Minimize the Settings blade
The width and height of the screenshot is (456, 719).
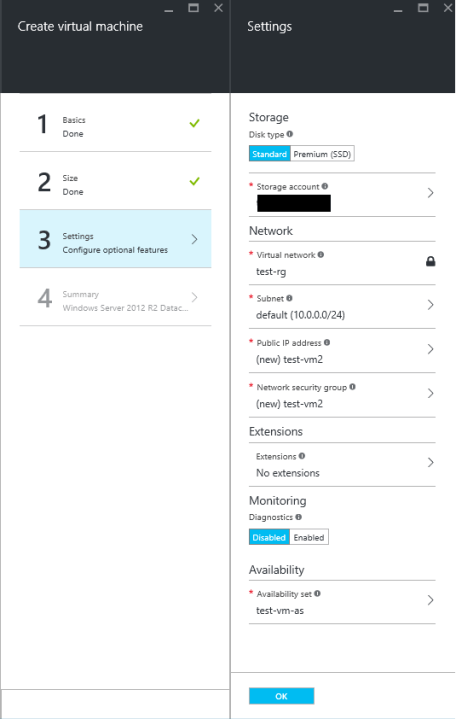(x=398, y=9)
